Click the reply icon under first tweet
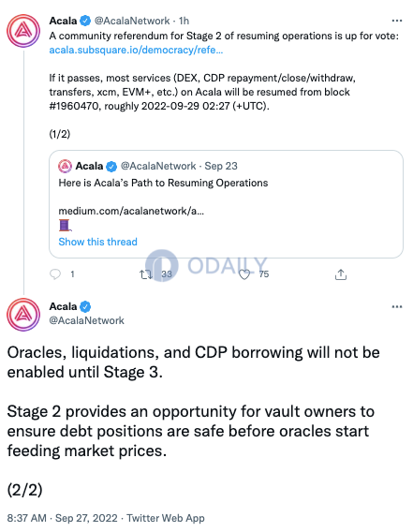 pyautogui.click(x=55, y=274)
